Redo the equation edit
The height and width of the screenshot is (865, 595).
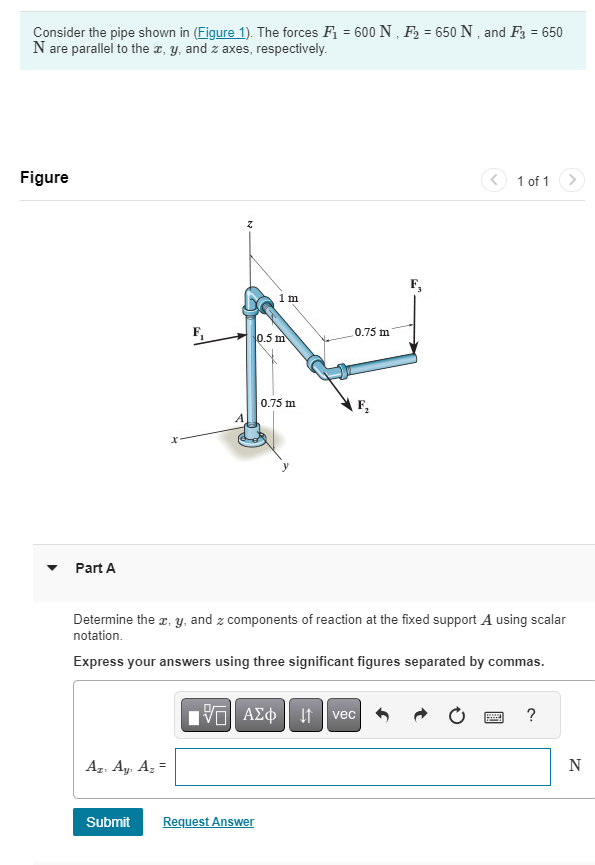(x=421, y=715)
